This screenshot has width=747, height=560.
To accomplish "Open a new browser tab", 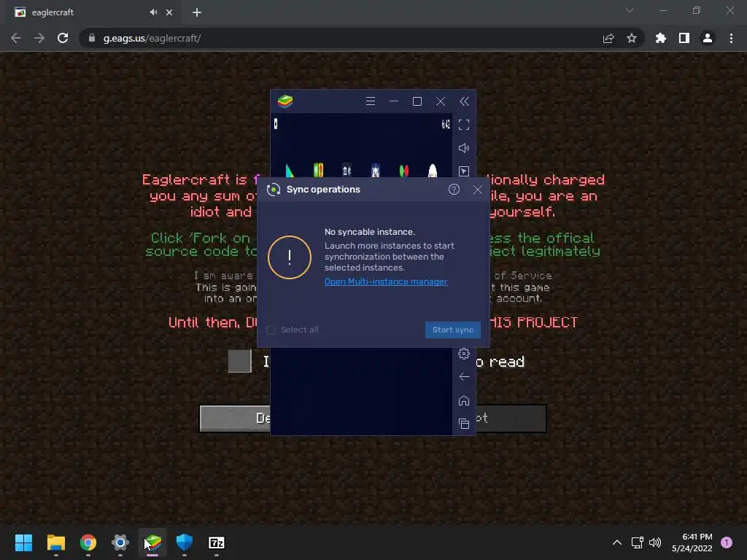I will 197,12.
